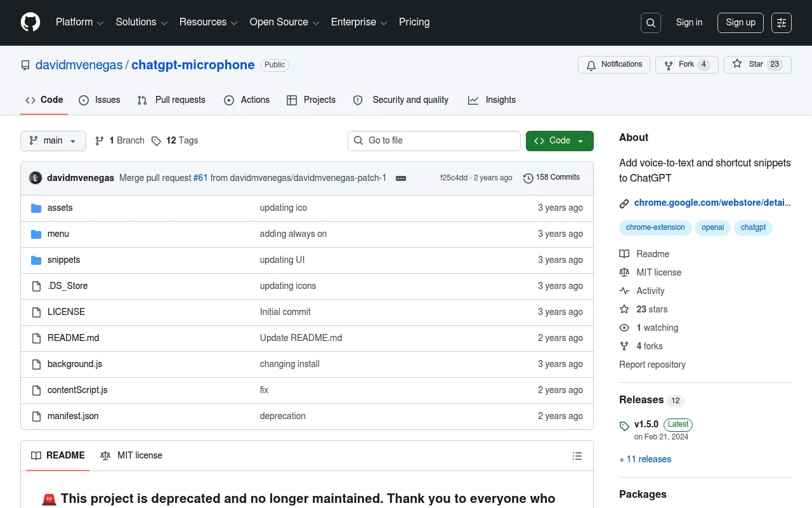
Task: Click the book icon beside Readme
Action: [x=624, y=254]
